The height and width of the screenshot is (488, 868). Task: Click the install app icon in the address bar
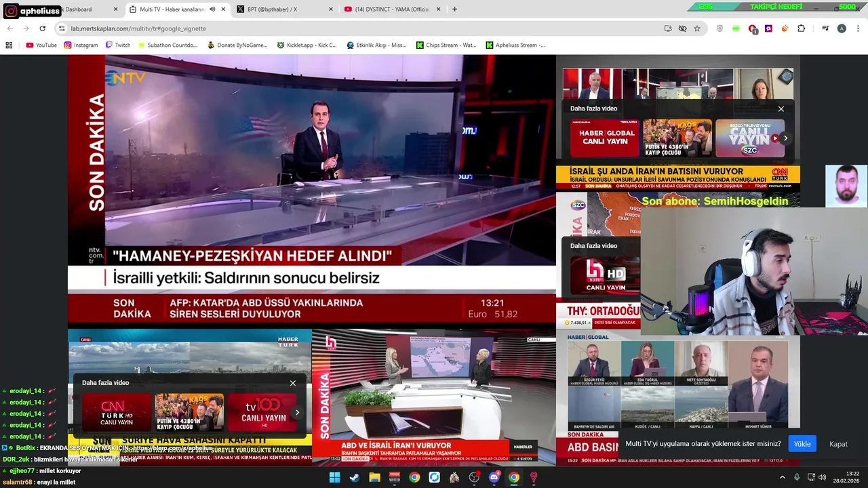tap(668, 28)
